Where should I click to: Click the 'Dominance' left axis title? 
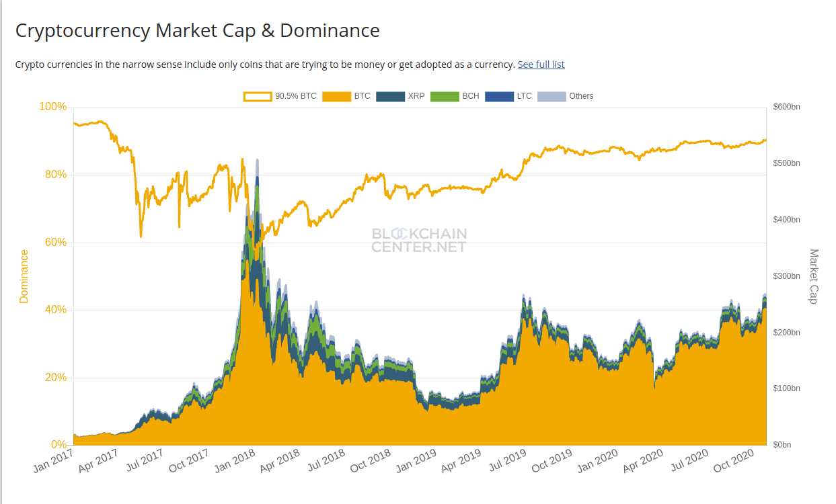pyautogui.click(x=24, y=276)
